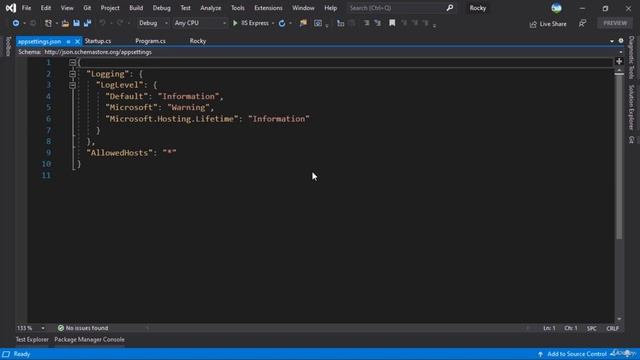Open the document tabs overflow dropdown
The width and height of the screenshot is (640, 360).
click(x=611, y=41)
